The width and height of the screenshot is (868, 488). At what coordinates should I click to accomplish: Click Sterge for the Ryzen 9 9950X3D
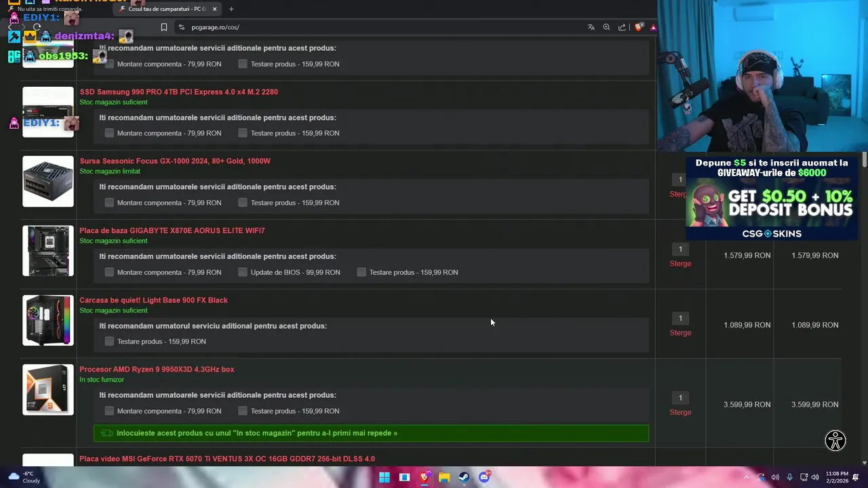tap(680, 412)
